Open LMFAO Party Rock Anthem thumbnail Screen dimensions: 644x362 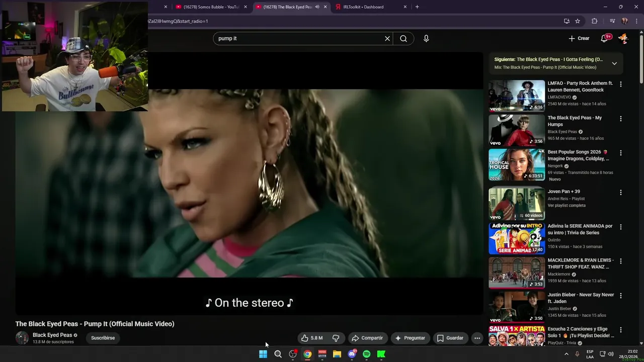[517, 96]
